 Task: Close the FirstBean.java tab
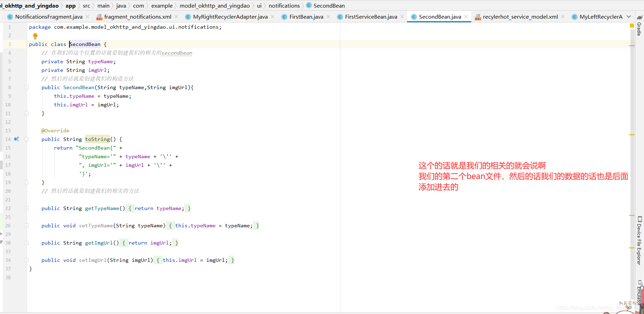click(328, 17)
